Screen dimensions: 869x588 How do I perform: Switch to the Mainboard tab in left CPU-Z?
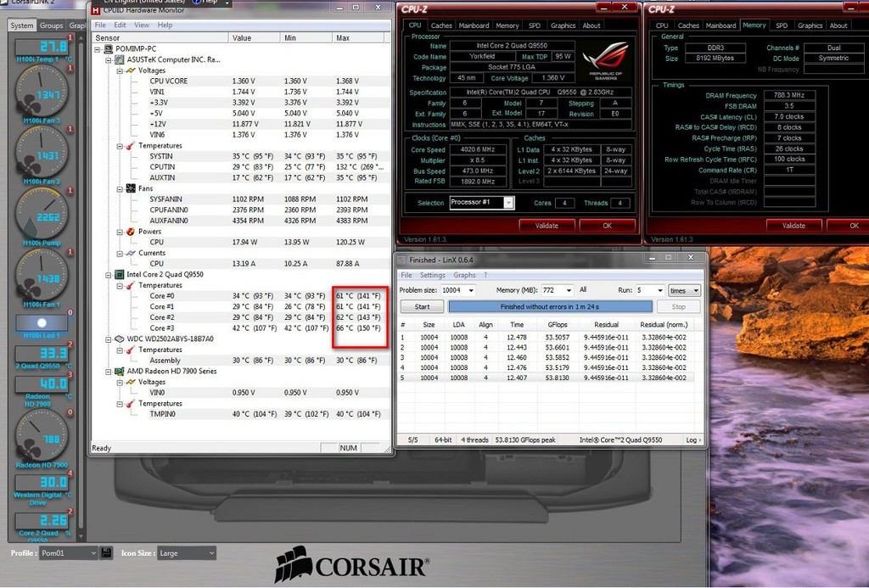(x=474, y=25)
